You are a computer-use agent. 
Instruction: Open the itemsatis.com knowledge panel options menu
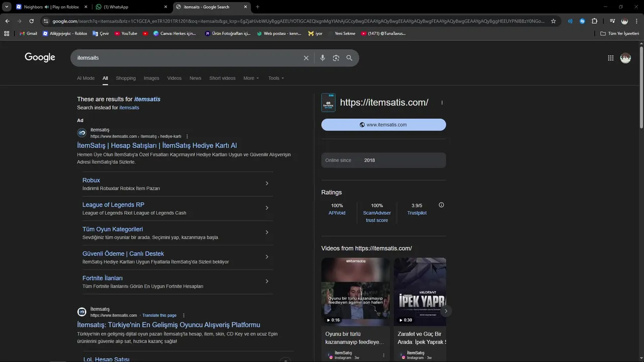pyautogui.click(x=442, y=103)
